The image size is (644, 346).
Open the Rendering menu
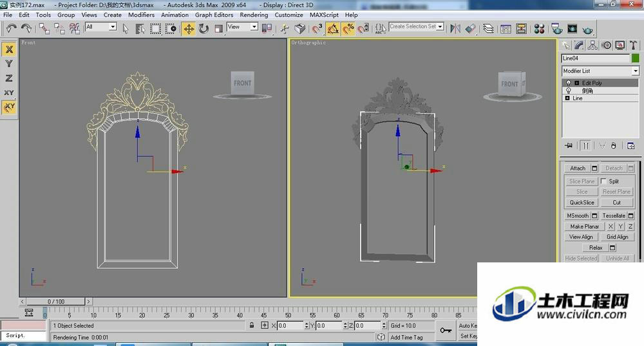[x=254, y=15]
